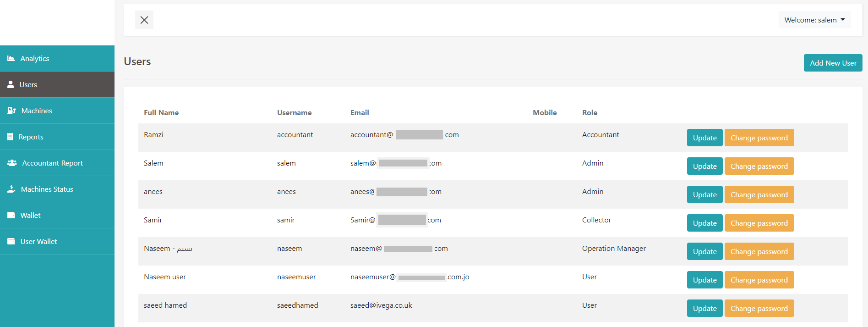The height and width of the screenshot is (327, 868).
Task: Go to the Machines Status page
Action: (47, 189)
